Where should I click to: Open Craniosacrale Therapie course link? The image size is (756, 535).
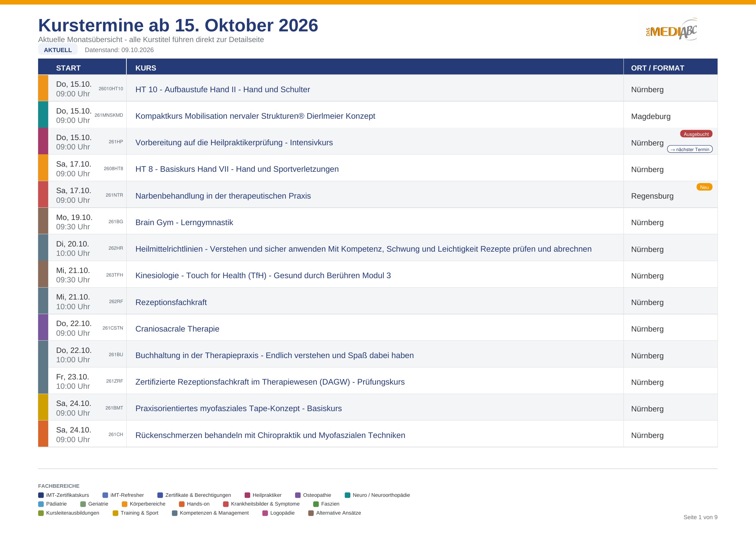(177, 329)
